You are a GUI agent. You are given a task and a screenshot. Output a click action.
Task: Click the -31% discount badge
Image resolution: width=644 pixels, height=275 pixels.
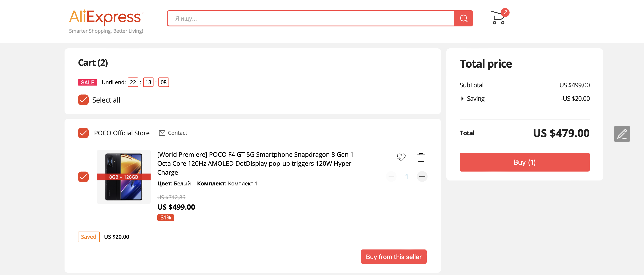[x=166, y=217]
